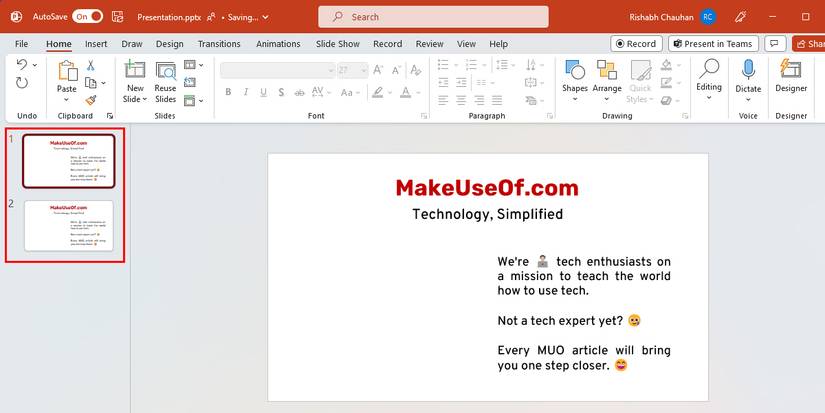Click Decrease Font Size icon
The image size is (825, 413).
(396, 70)
